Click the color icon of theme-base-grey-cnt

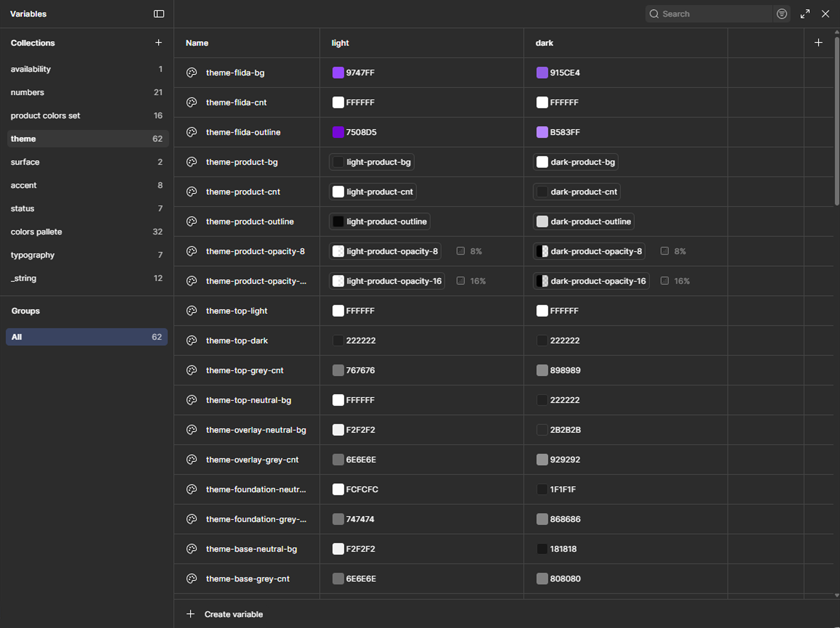point(191,579)
